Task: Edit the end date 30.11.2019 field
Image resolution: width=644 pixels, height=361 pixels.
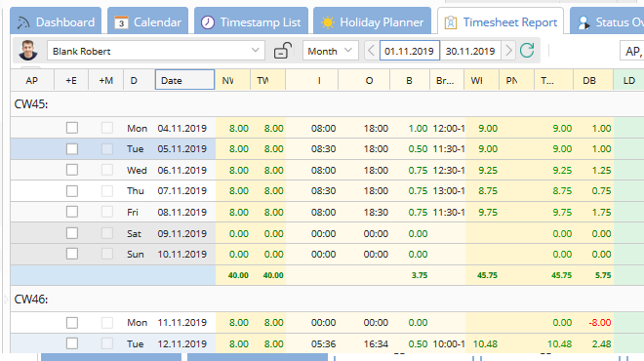Action: click(x=470, y=51)
